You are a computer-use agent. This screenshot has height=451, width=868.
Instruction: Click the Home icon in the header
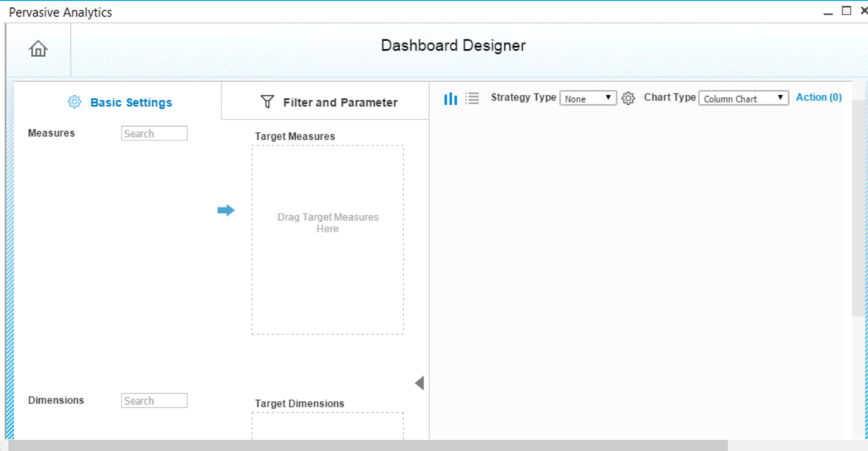click(38, 49)
